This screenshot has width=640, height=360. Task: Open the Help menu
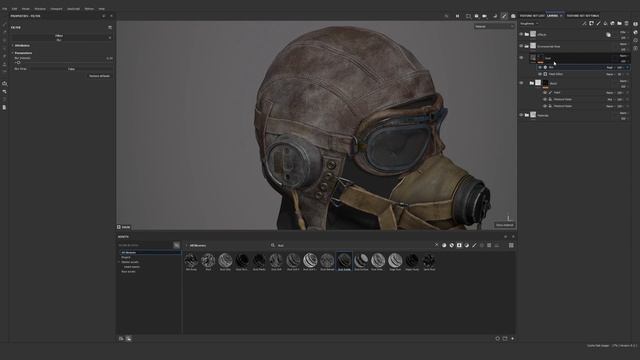(x=101, y=9)
